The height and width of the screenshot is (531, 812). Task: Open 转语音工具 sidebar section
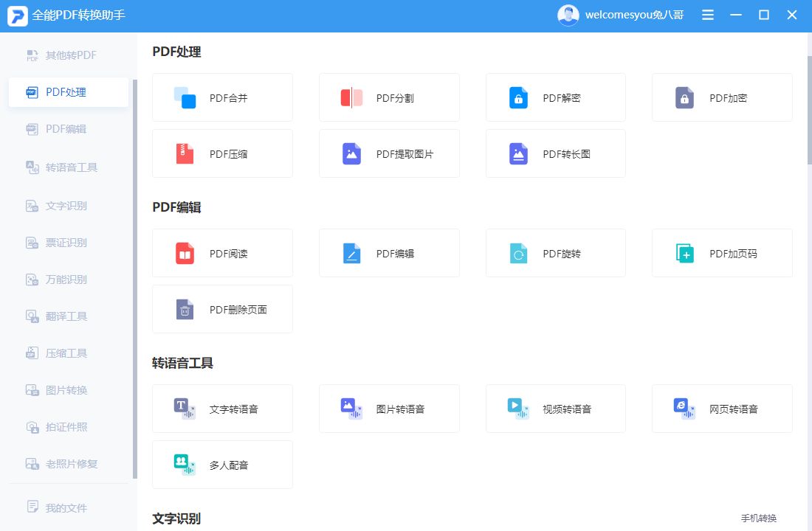pyautogui.click(x=69, y=167)
